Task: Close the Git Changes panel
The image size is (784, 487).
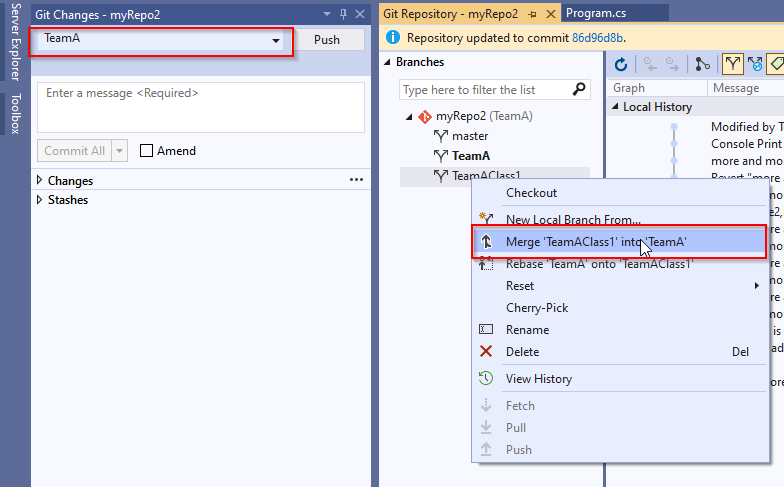Action: (360, 14)
